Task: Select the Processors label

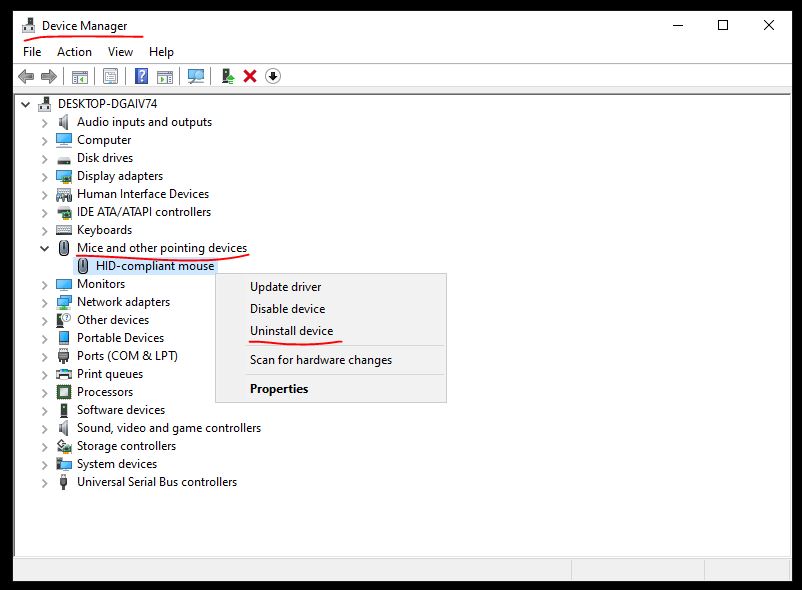Action: [x=105, y=392]
